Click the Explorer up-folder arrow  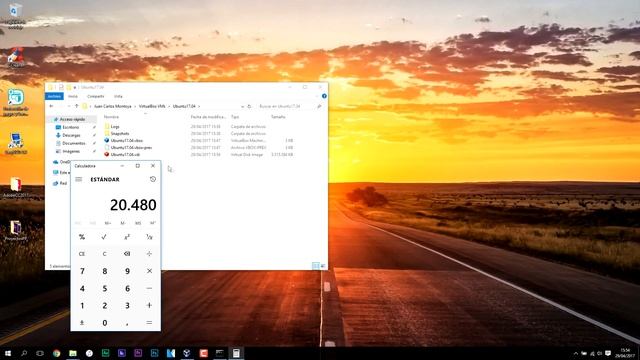(76, 106)
